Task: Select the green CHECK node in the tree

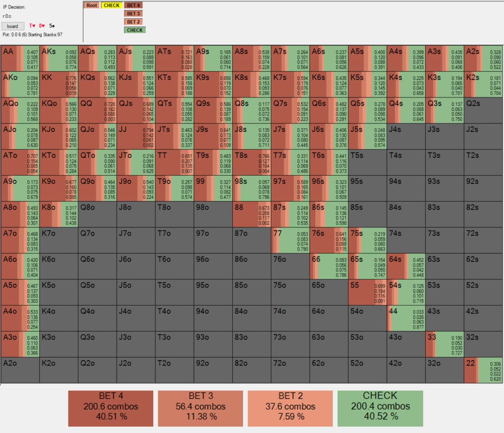Action: point(134,30)
